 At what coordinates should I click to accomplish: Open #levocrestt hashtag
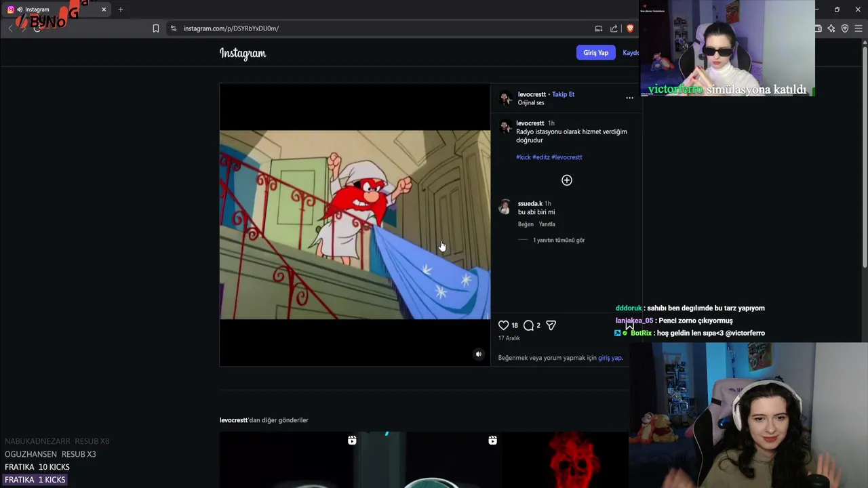(567, 157)
